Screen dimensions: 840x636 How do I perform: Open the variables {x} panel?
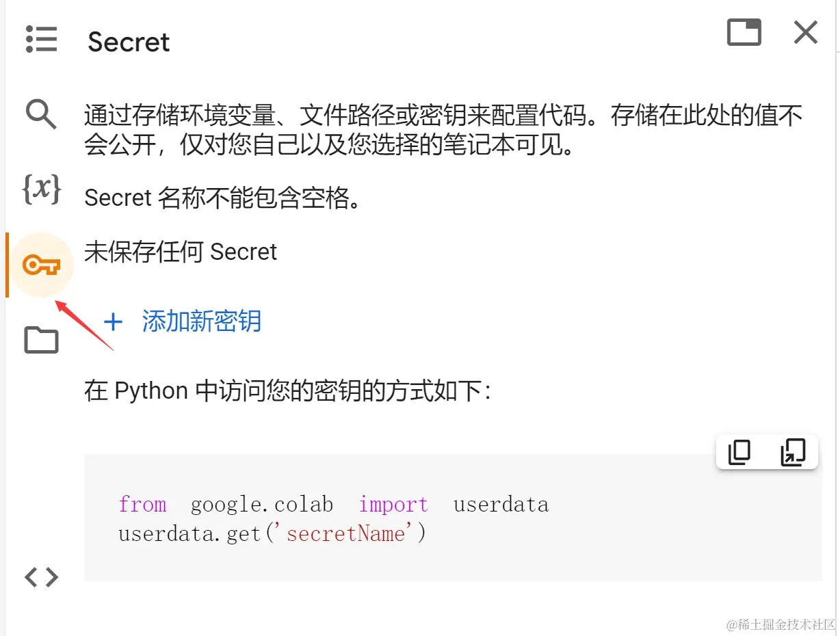[x=41, y=189]
